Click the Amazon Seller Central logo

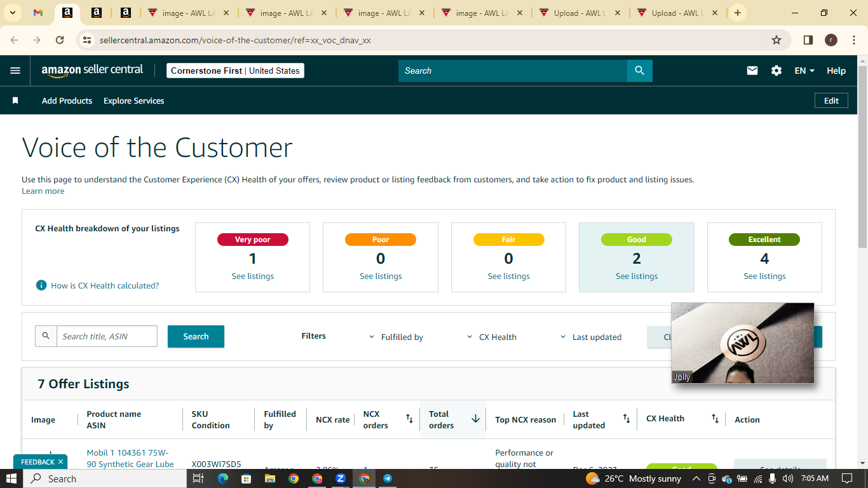[x=92, y=71]
